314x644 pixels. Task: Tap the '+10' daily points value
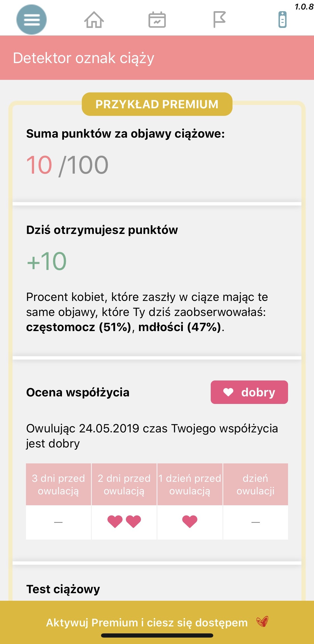tap(47, 261)
